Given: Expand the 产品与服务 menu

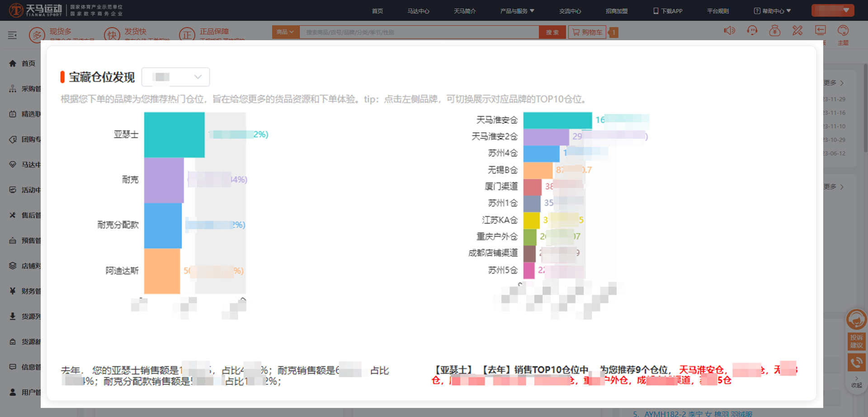Looking at the screenshot, I should [x=517, y=11].
